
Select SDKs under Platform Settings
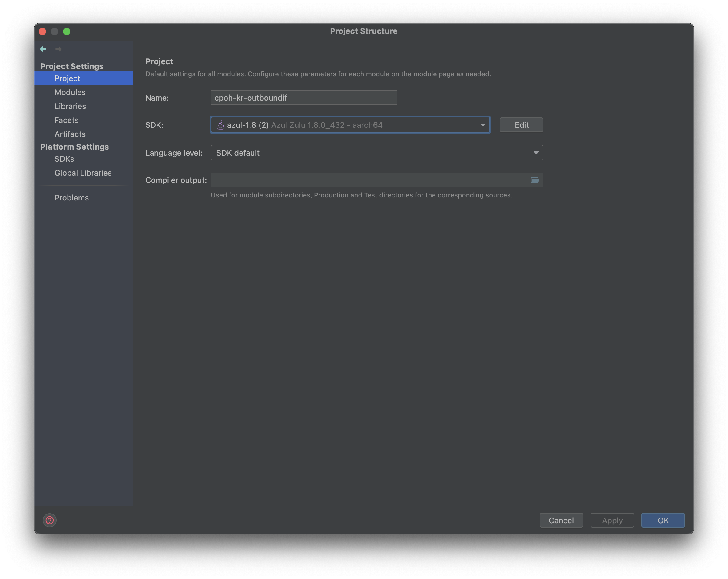click(x=64, y=159)
